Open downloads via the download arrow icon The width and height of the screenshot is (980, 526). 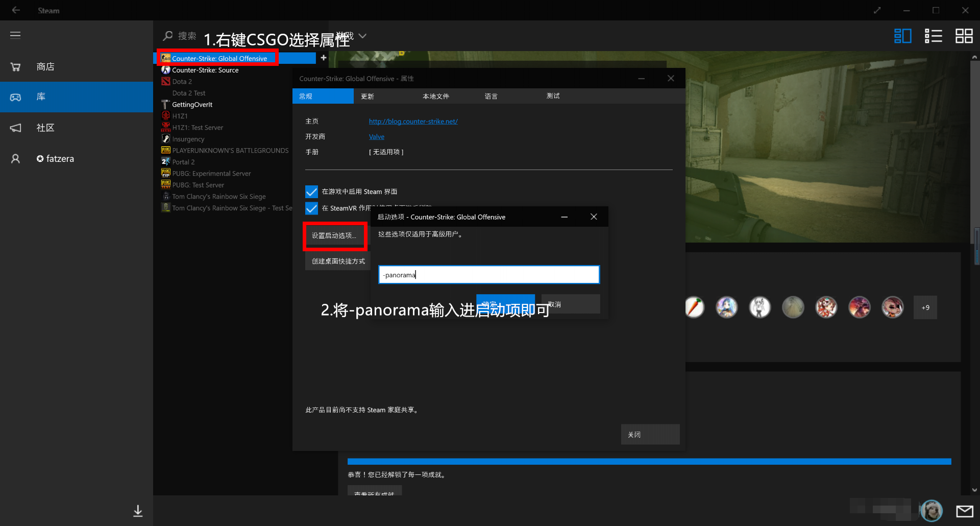point(138,511)
